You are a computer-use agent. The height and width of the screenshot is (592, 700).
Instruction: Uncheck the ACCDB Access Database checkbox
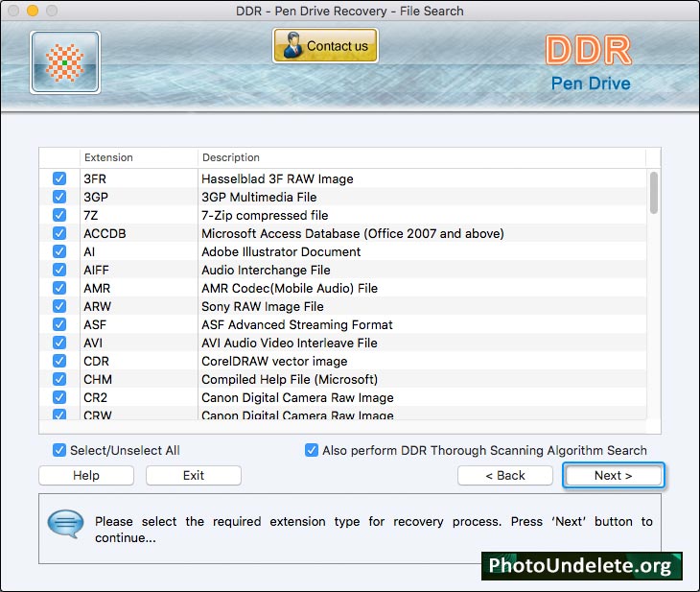[59, 233]
